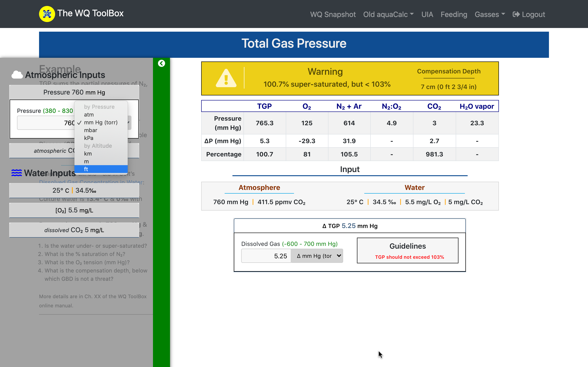
Task: Choose km in the altitude units
Action: (x=88, y=154)
